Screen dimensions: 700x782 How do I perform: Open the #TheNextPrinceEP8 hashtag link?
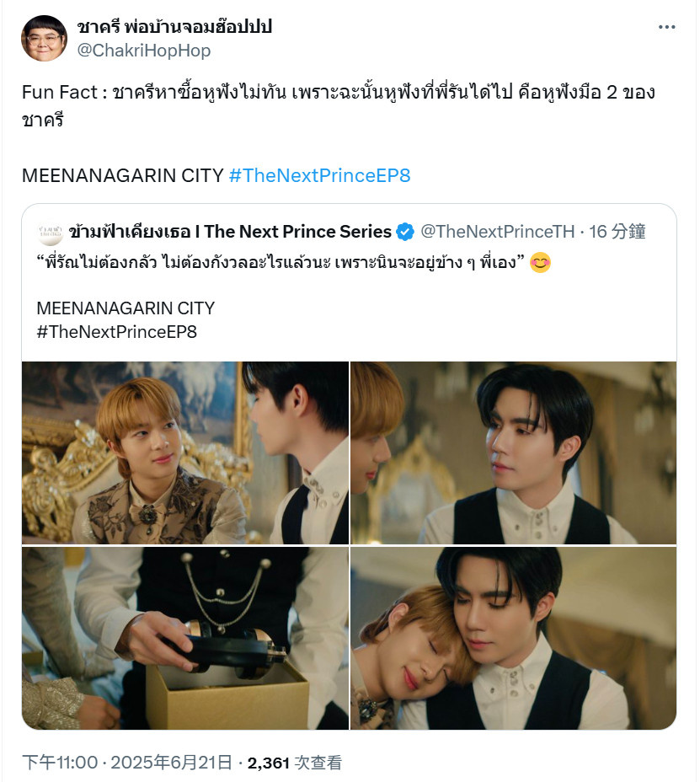(x=319, y=175)
